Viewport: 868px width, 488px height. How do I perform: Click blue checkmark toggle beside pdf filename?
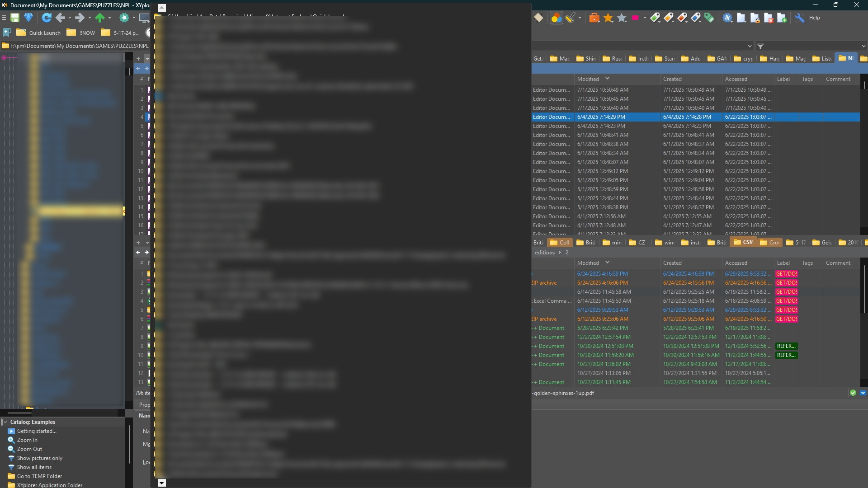[x=863, y=393]
